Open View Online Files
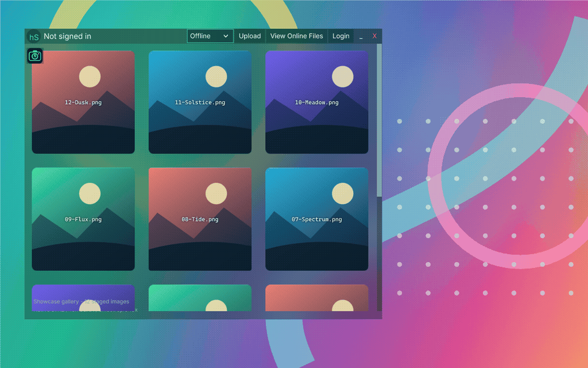The image size is (588, 368). click(297, 36)
